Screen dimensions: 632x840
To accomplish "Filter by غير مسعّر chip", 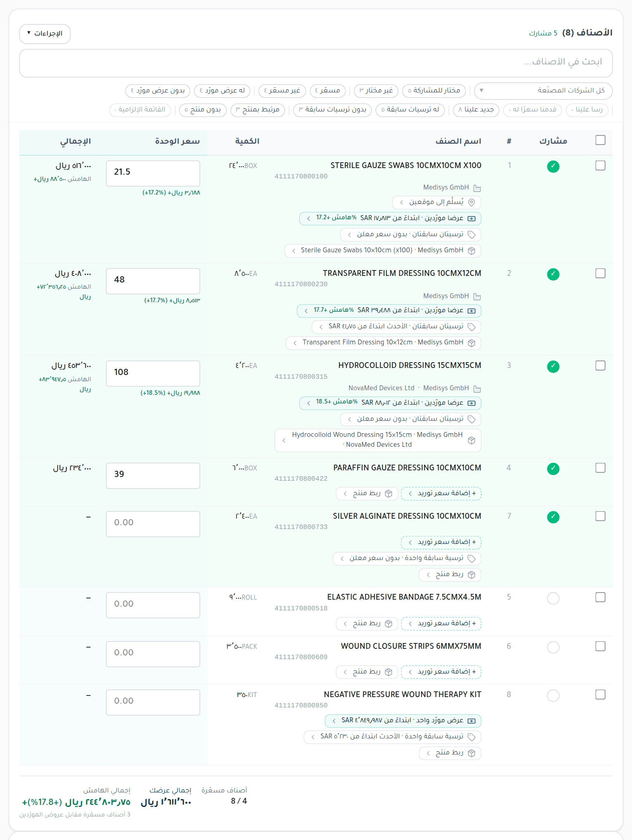I will point(282,90).
